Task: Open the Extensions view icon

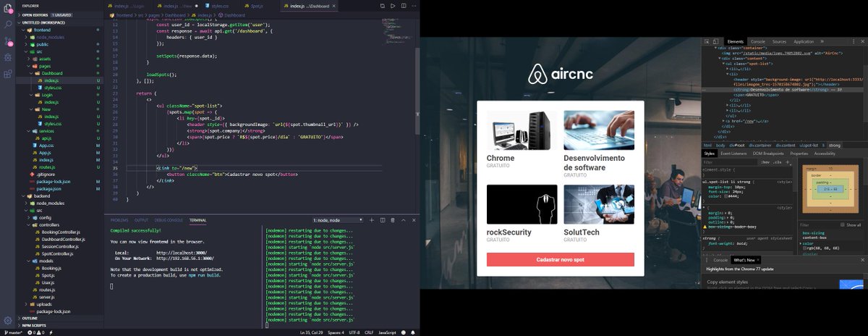Action: click(8, 73)
